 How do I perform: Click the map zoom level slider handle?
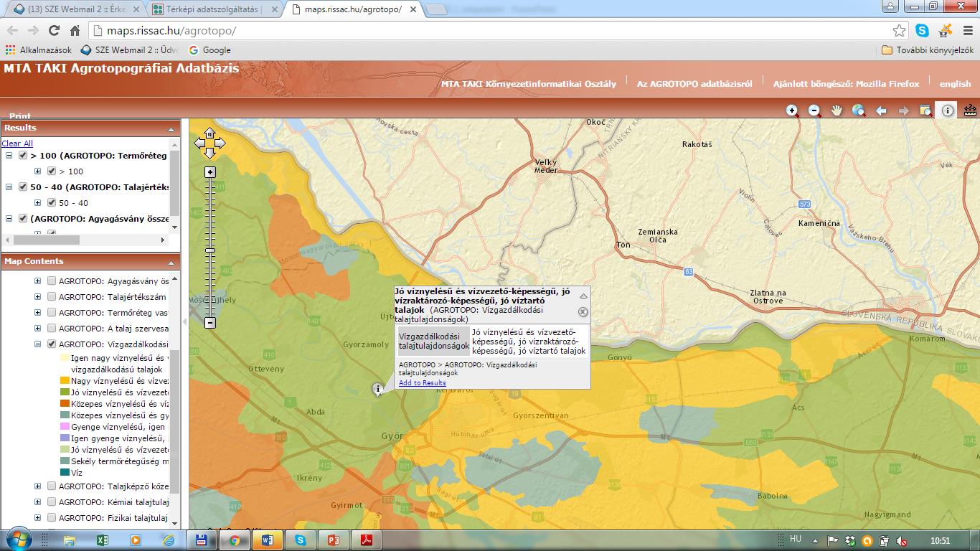coord(210,250)
